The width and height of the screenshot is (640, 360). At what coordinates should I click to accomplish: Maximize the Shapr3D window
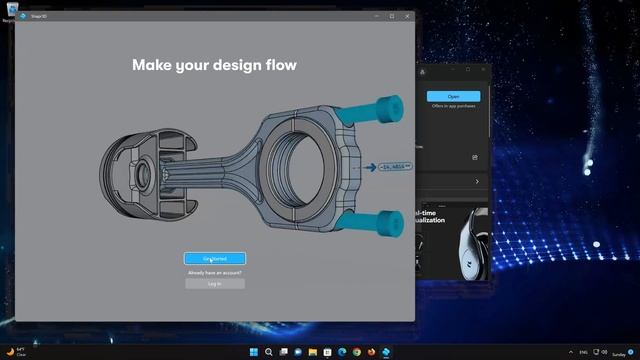tap(392, 16)
